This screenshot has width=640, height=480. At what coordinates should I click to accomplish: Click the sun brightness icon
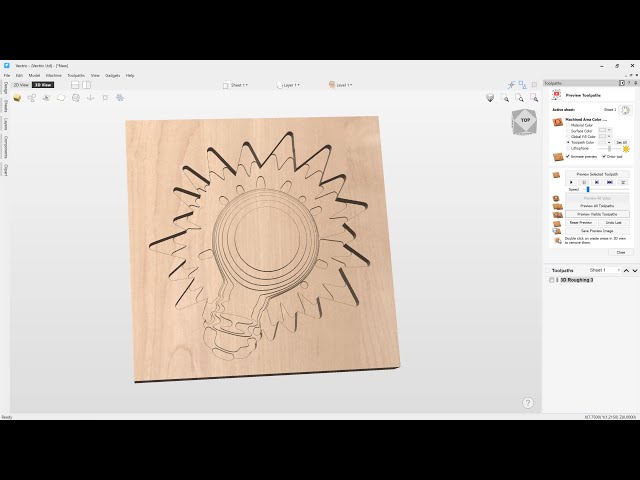coord(626,149)
